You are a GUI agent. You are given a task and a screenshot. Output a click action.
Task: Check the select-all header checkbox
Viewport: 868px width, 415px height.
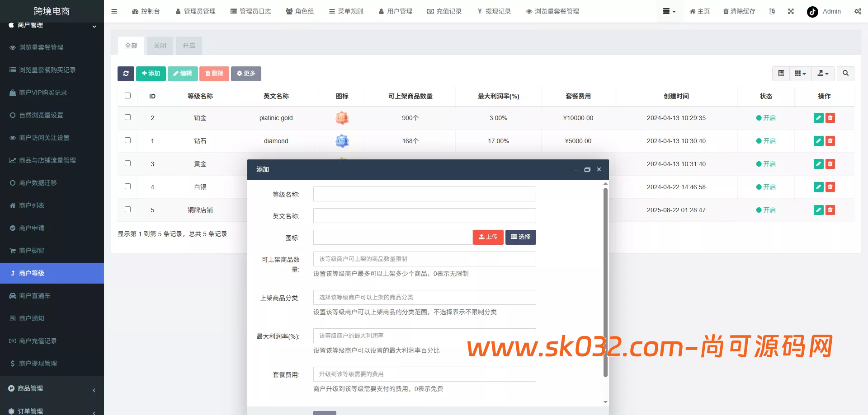(127, 96)
